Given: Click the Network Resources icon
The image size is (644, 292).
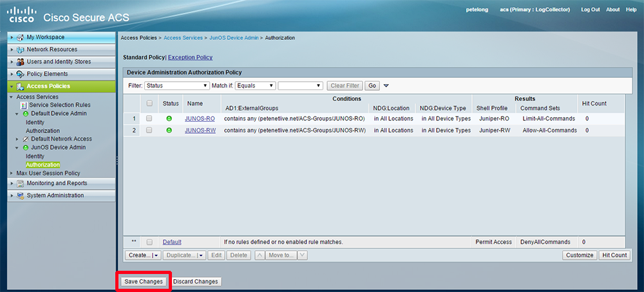Looking at the screenshot, I should point(20,50).
